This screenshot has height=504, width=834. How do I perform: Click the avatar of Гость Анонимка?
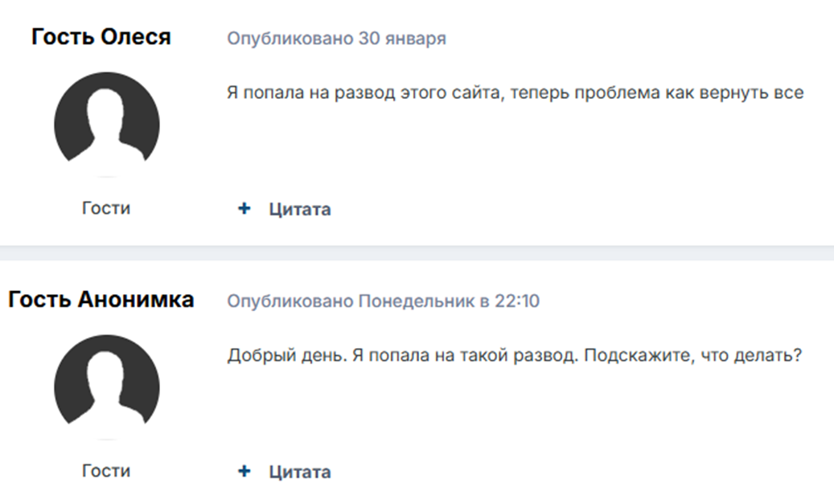pyautogui.click(x=106, y=387)
